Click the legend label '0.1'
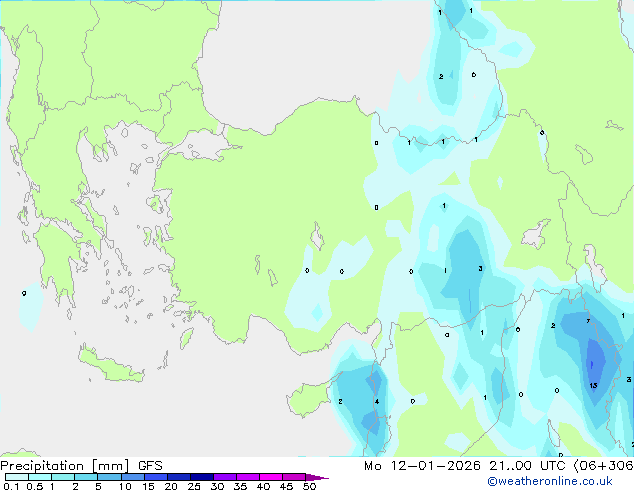 pos(11,486)
